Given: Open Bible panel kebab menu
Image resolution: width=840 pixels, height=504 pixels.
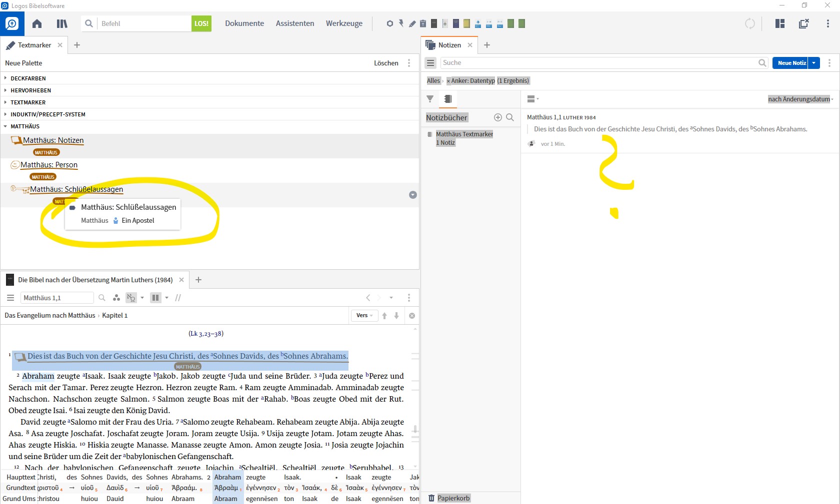Looking at the screenshot, I should (409, 298).
